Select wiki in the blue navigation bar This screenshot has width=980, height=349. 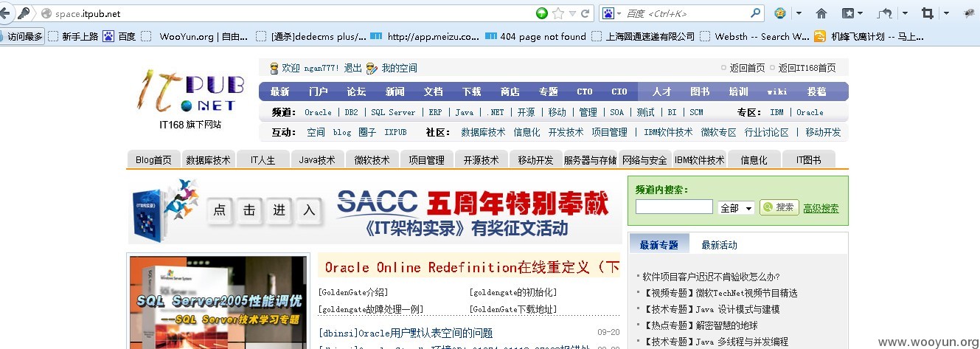777,91
